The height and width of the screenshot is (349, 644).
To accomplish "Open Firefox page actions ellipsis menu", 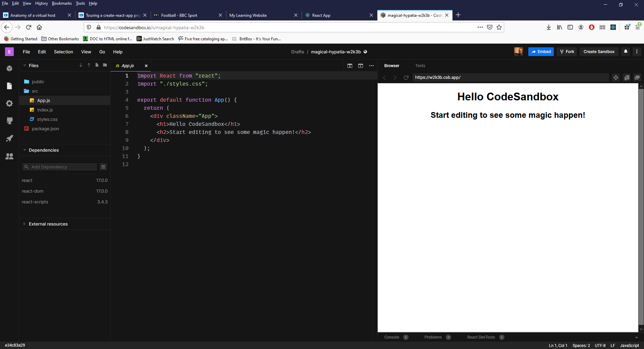I will coord(480,27).
